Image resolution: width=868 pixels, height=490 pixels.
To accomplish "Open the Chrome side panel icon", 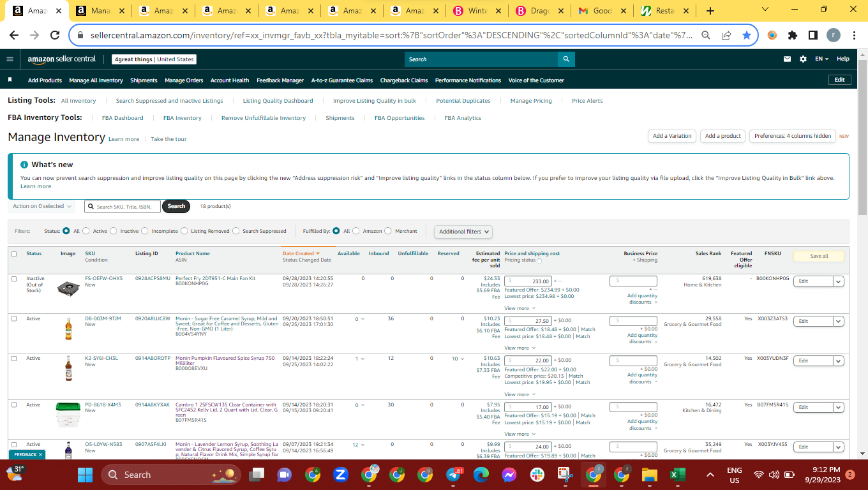I will click(x=813, y=36).
